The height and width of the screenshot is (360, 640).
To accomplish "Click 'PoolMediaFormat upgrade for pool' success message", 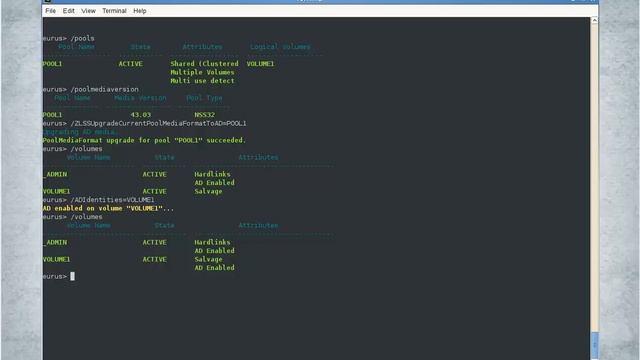I will coord(144,140).
